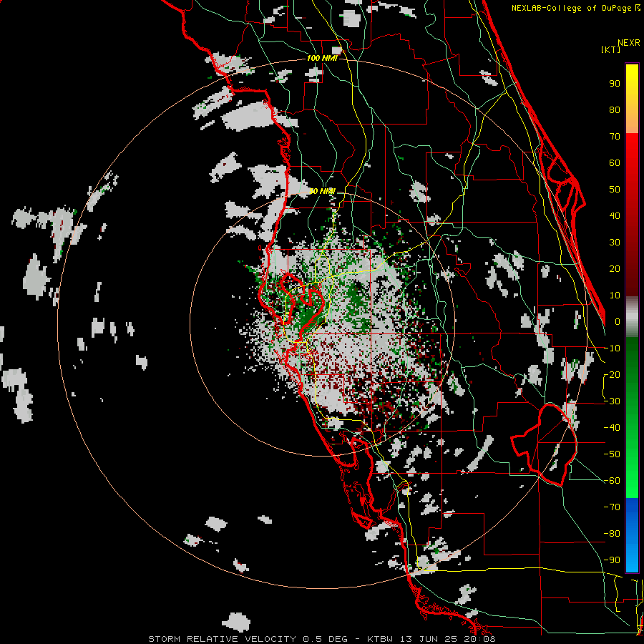644x644 pixels.
Task: Click the positive 40 legend value
Action: pyautogui.click(x=615, y=215)
